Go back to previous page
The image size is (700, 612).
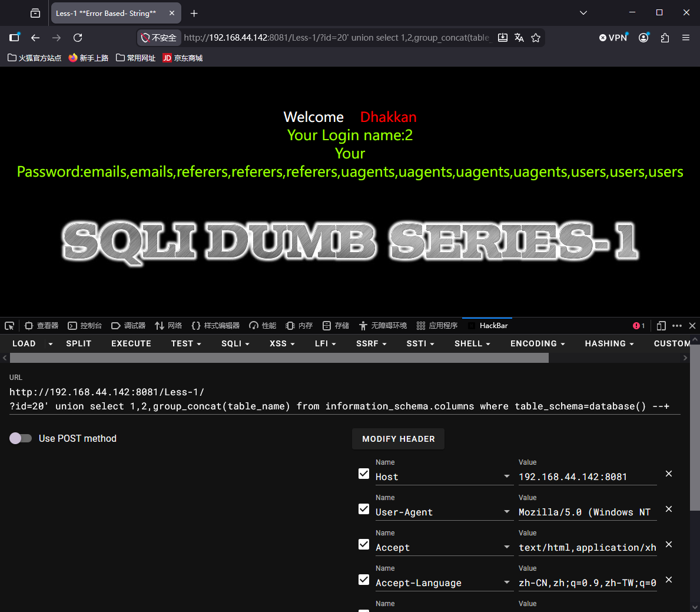pos(35,38)
